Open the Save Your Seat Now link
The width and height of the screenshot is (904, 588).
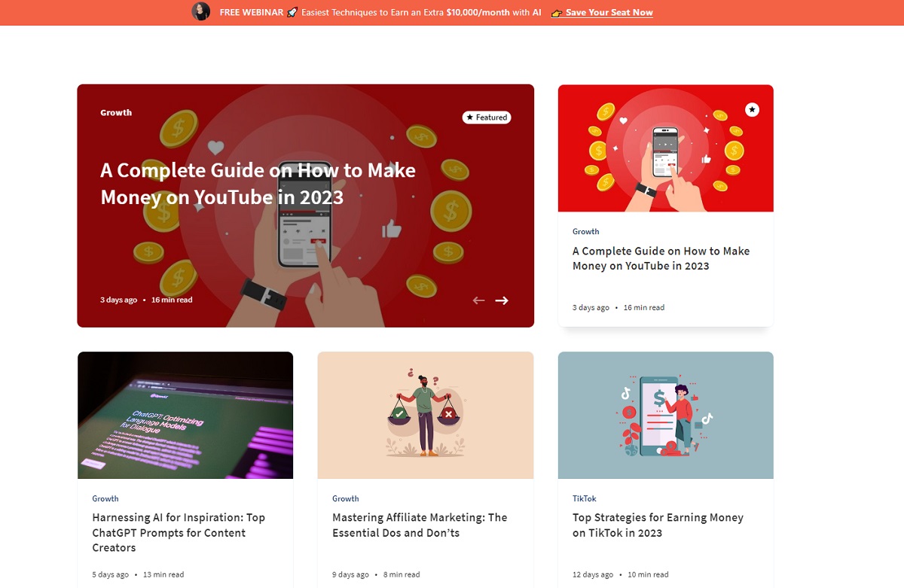[x=609, y=13]
